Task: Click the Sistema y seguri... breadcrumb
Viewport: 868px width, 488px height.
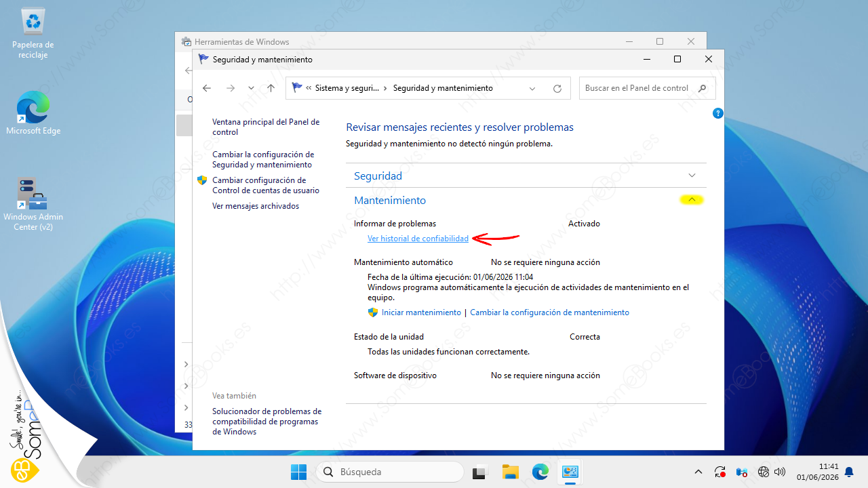Action: [347, 88]
